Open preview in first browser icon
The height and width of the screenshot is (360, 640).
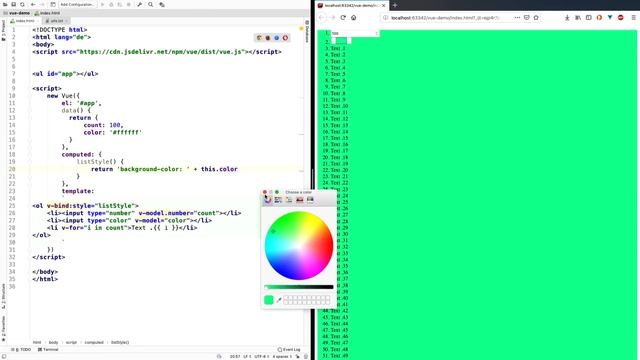click(x=259, y=38)
